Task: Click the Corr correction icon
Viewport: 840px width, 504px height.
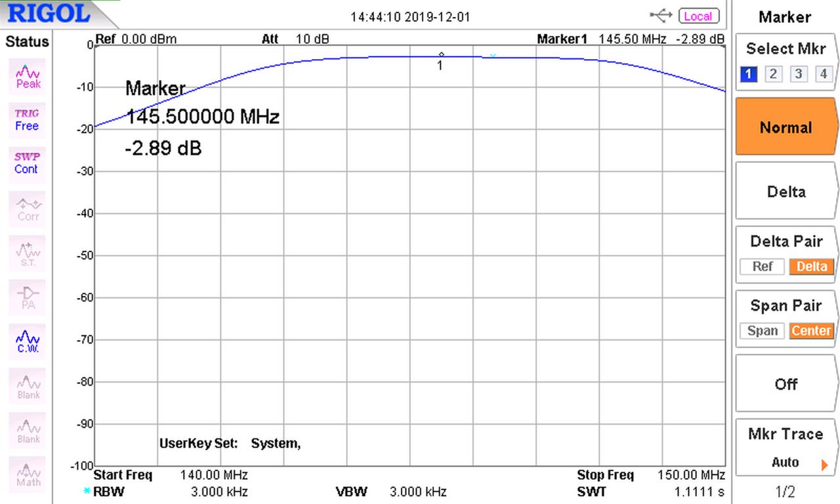Action: click(26, 206)
